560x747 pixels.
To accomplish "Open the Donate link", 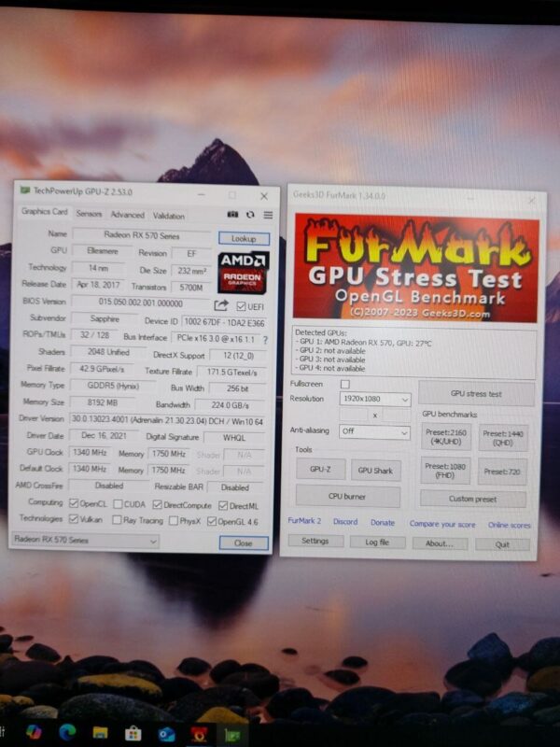I will tap(383, 523).
